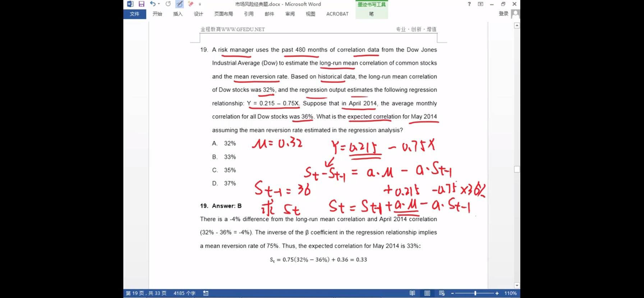Open the undo history dropdown arrow

click(159, 4)
